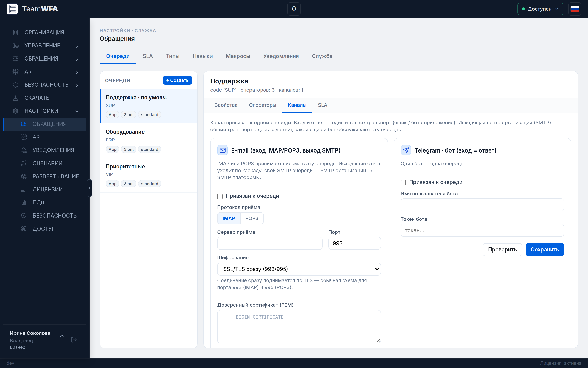This screenshot has width=588, height=368.
Task: Click the Доступ icon in sidebar
Action: [24, 229]
